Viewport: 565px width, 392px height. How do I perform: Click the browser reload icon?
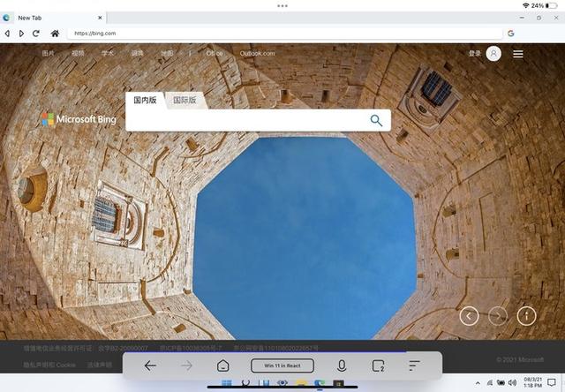(35, 34)
